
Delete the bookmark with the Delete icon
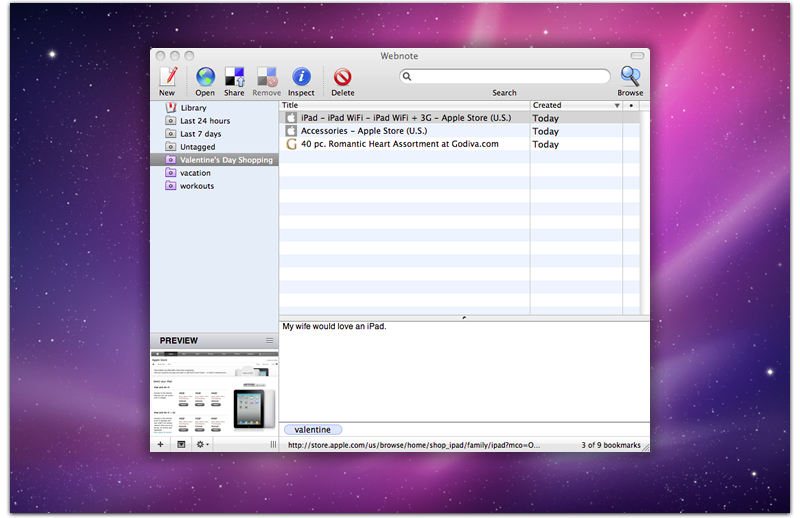(x=342, y=77)
